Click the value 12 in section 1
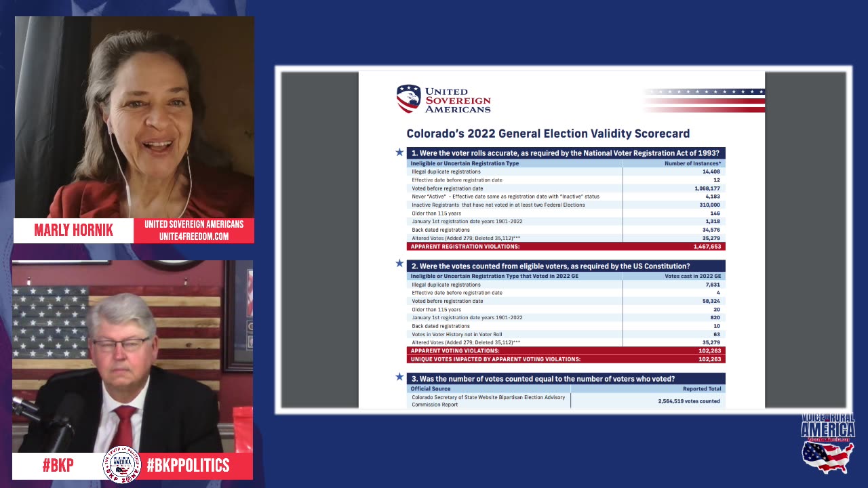This screenshot has width=868, height=488. tap(717, 180)
